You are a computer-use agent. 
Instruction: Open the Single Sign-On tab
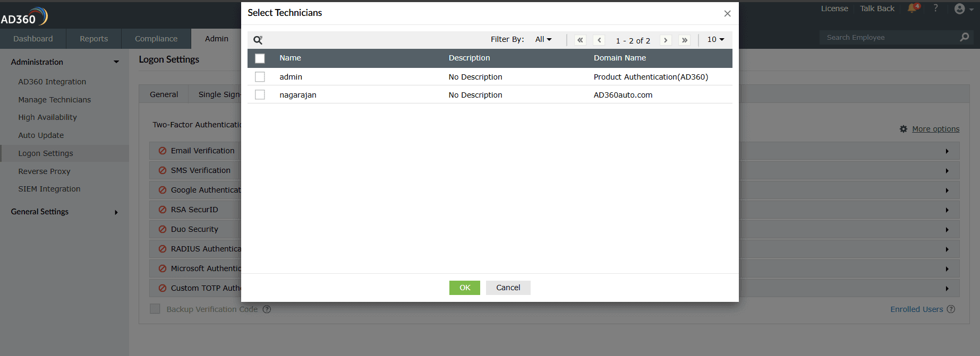(219, 94)
